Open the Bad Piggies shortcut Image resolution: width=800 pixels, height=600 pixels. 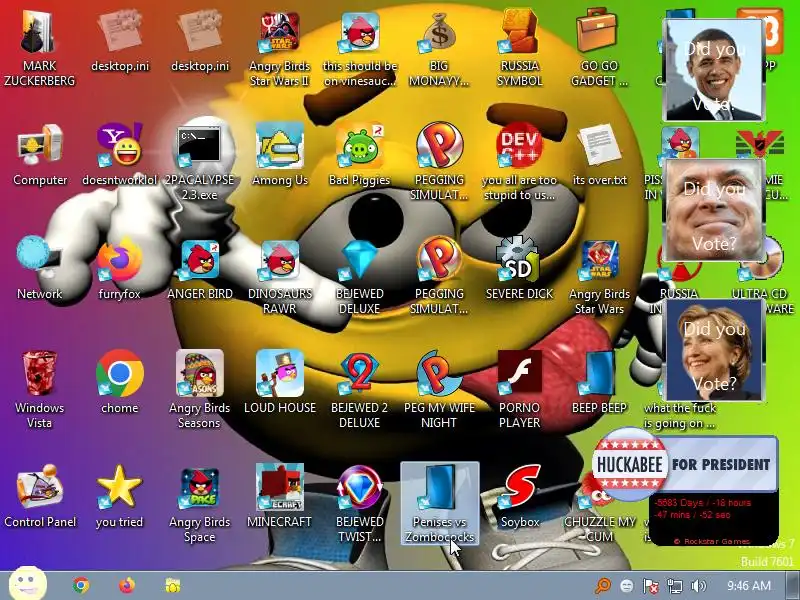click(360, 155)
